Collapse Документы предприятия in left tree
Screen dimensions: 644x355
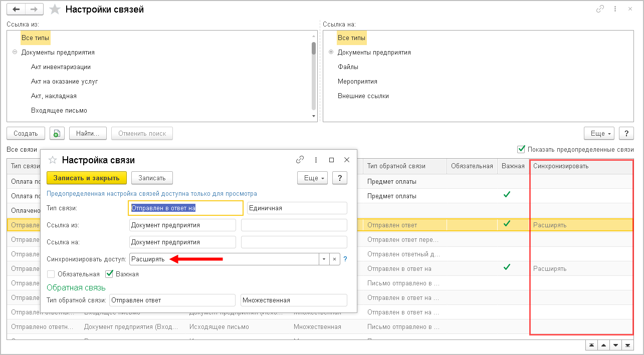click(15, 52)
